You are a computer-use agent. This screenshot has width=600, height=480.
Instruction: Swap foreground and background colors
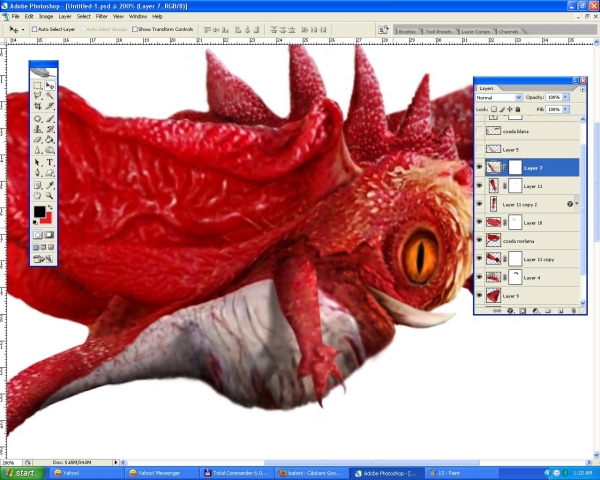coord(50,207)
